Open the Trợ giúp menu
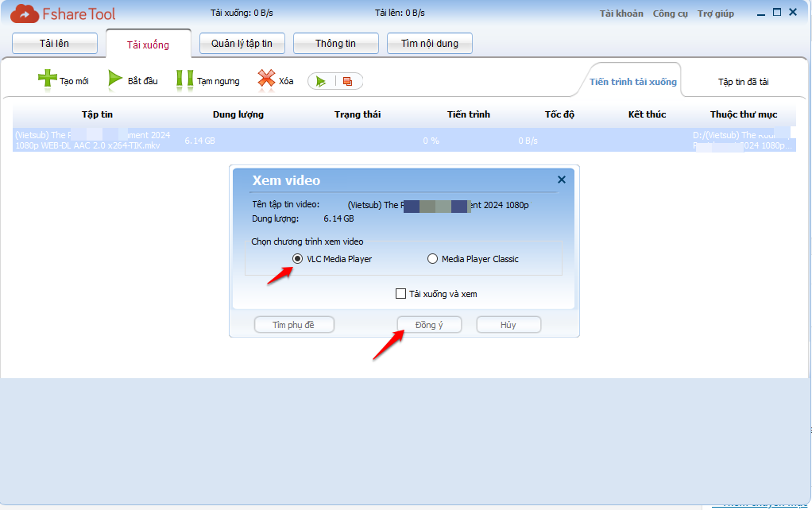Screen dimensions: 812x510 pos(715,14)
